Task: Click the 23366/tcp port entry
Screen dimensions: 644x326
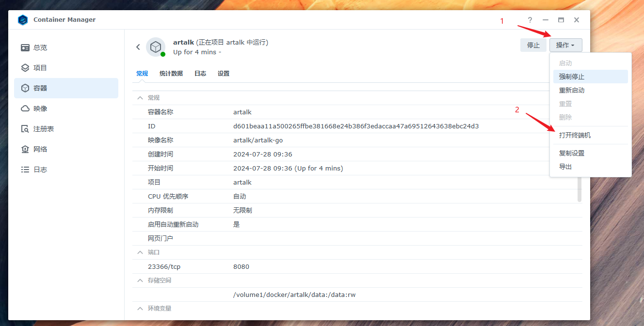Action: [164, 266]
